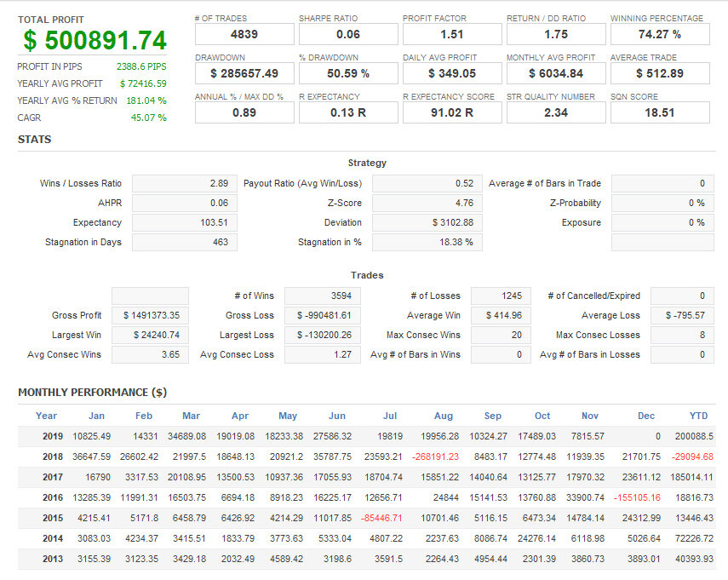Select the SQN Score value 18.51
This screenshot has width=728, height=580.
point(660,112)
